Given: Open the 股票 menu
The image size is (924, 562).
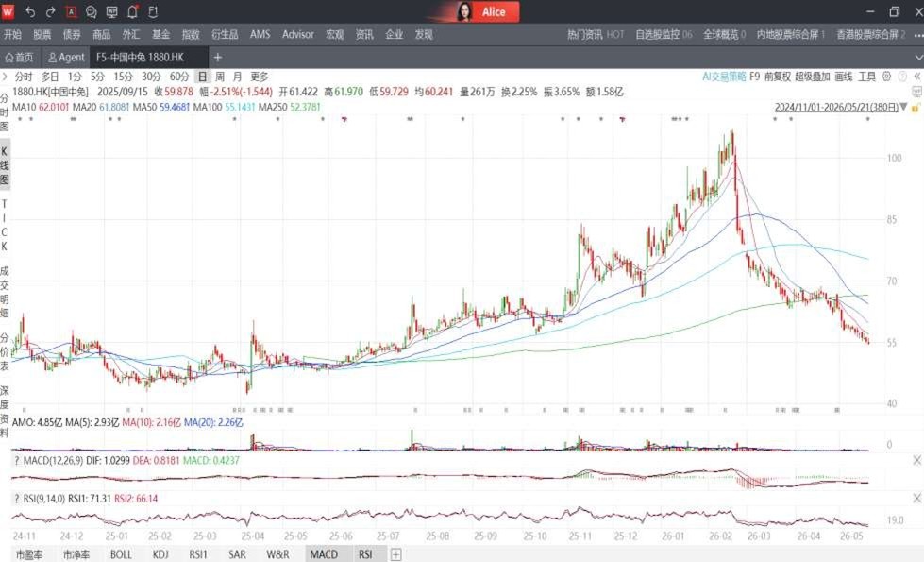Looking at the screenshot, I should tap(42, 34).
